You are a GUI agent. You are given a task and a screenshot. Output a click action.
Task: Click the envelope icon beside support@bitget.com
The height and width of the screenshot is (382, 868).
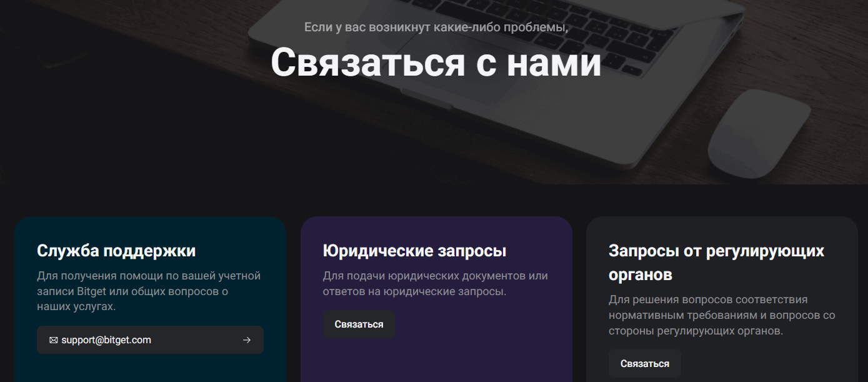click(53, 339)
